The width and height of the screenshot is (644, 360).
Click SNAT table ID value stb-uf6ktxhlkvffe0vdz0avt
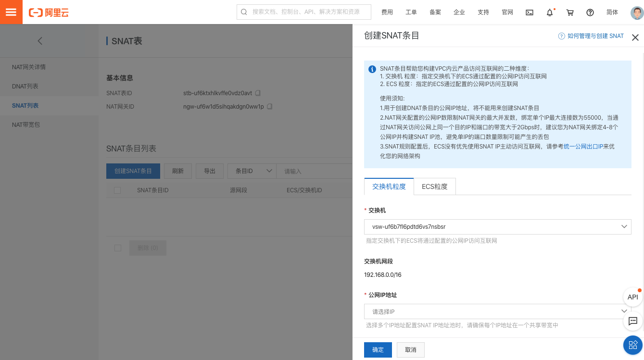click(217, 93)
